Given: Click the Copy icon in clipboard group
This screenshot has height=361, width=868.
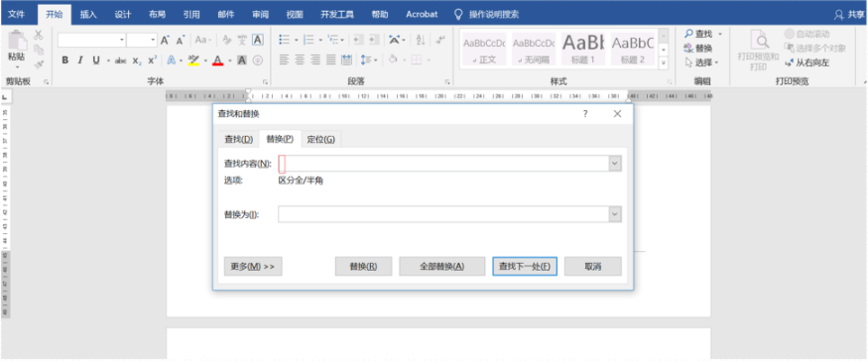Looking at the screenshot, I should [x=39, y=50].
